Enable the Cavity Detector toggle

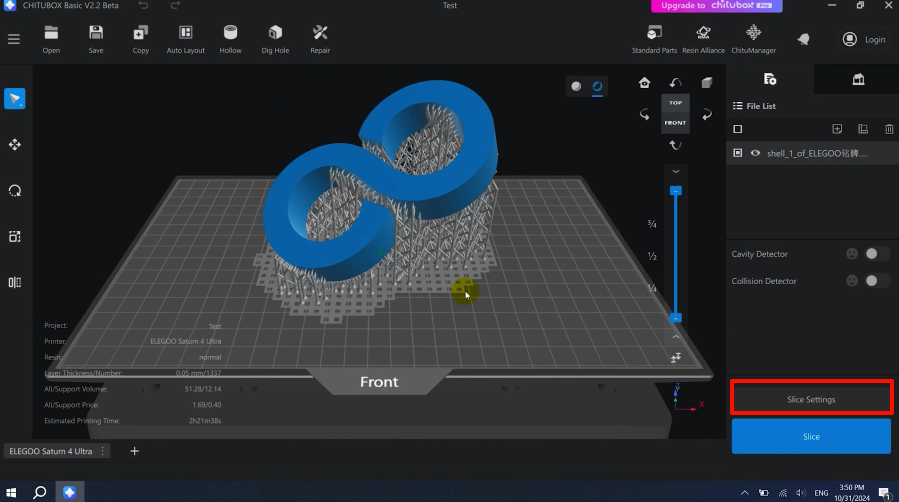point(876,254)
